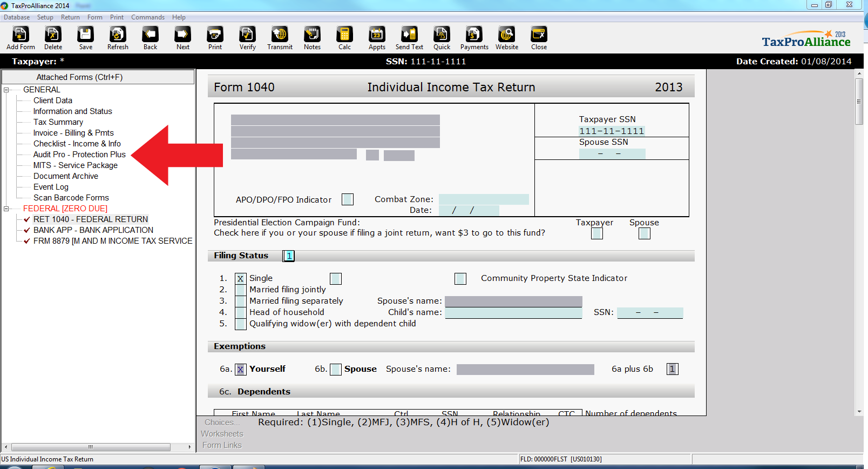The height and width of the screenshot is (469, 868).
Task: Click the Child's name field
Action: click(x=514, y=313)
